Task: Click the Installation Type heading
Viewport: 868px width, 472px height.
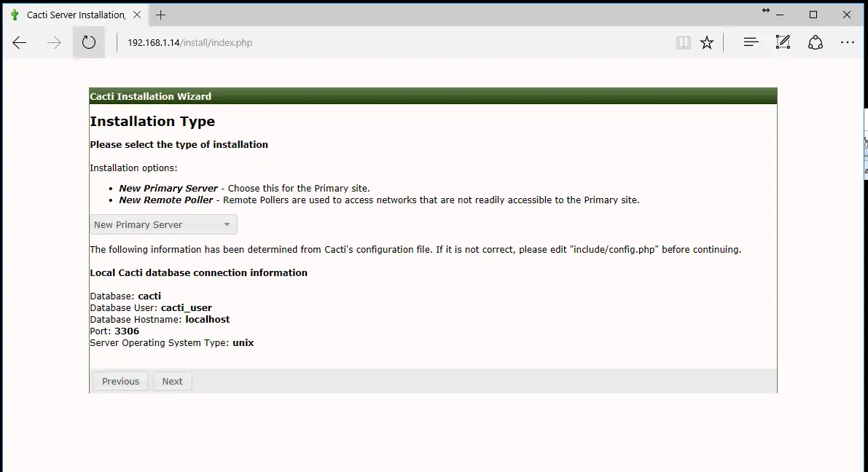Action: coord(152,121)
